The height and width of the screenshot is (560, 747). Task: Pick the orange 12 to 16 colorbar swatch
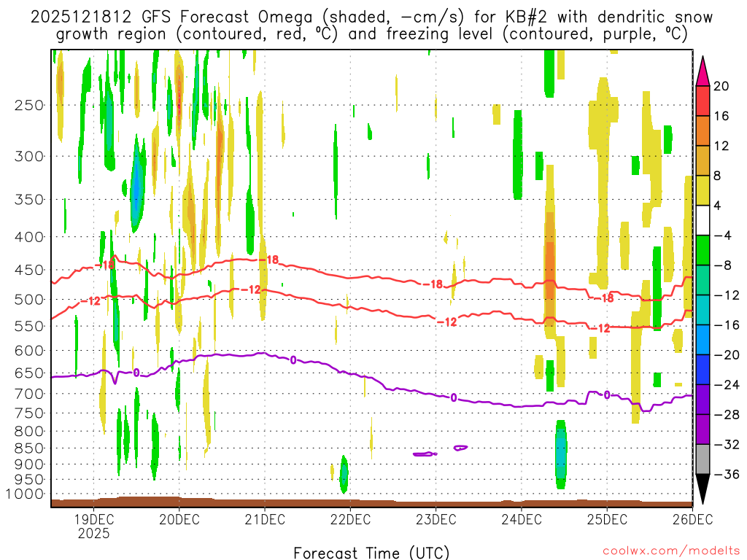point(703,131)
